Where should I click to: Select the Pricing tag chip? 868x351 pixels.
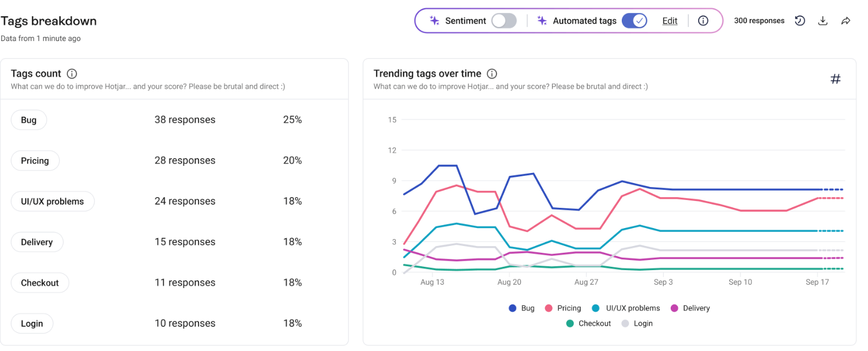pyautogui.click(x=35, y=160)
